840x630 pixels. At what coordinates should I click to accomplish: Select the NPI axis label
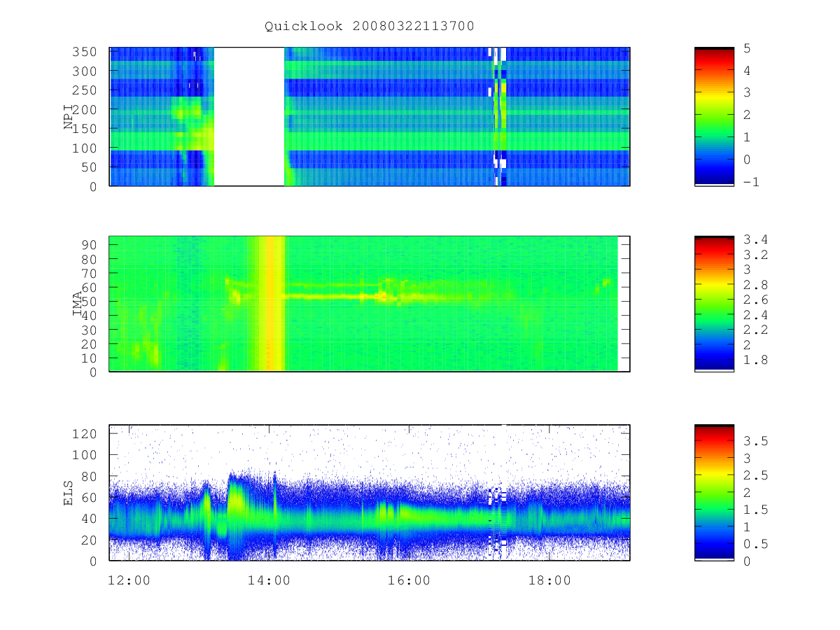tap(69, 117)
